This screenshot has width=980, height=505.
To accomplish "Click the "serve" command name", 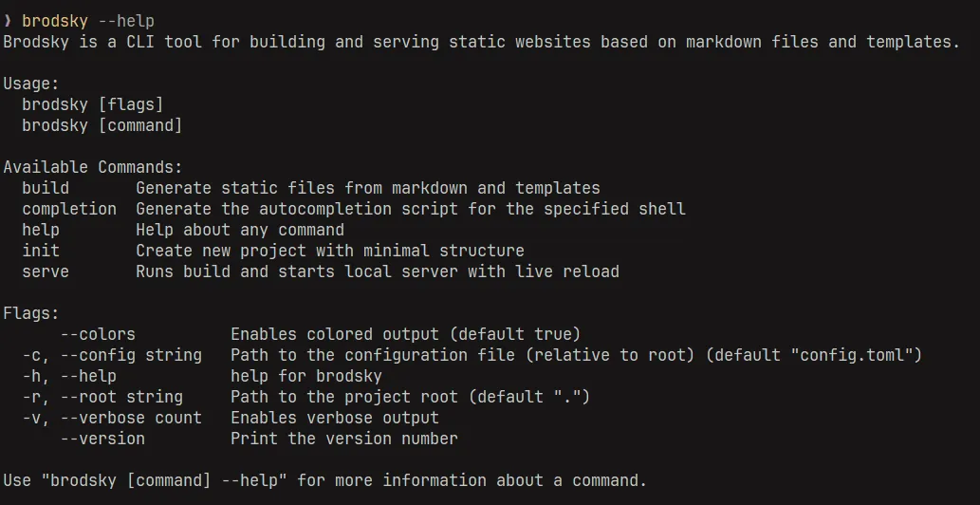I will click(x=46, y=271).
